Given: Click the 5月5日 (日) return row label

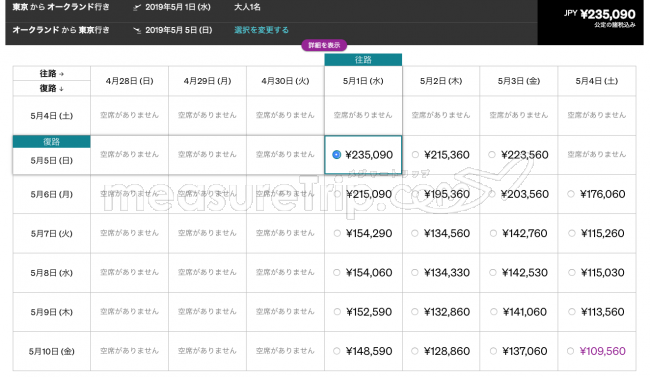Looking at the screenshot, I should 51,161.
